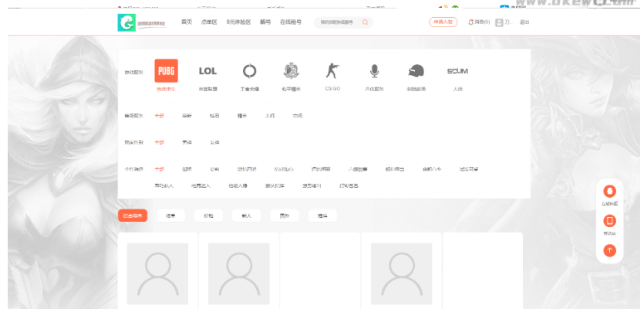Select the orange PUBG game icon
This screenshot has width=644, height=309.
[166, 71]
